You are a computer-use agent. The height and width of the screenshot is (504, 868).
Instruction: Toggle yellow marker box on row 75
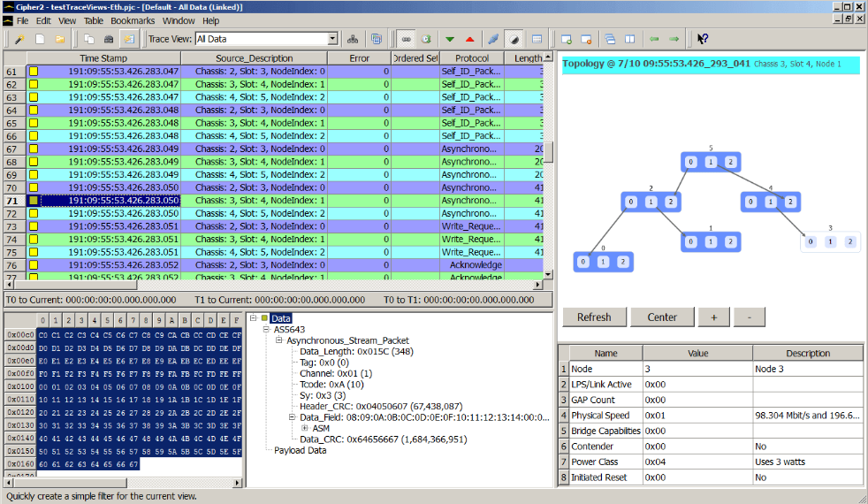click(34, 253)
